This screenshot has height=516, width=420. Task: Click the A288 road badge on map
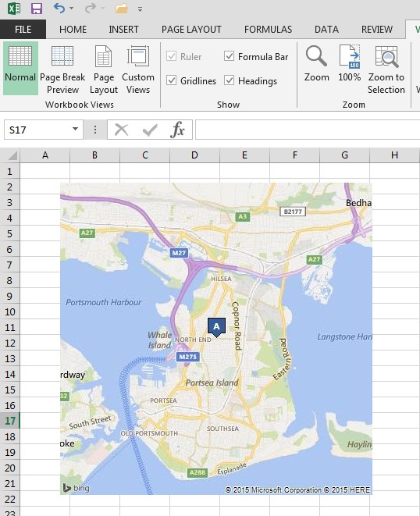click(x=198, y=472)
